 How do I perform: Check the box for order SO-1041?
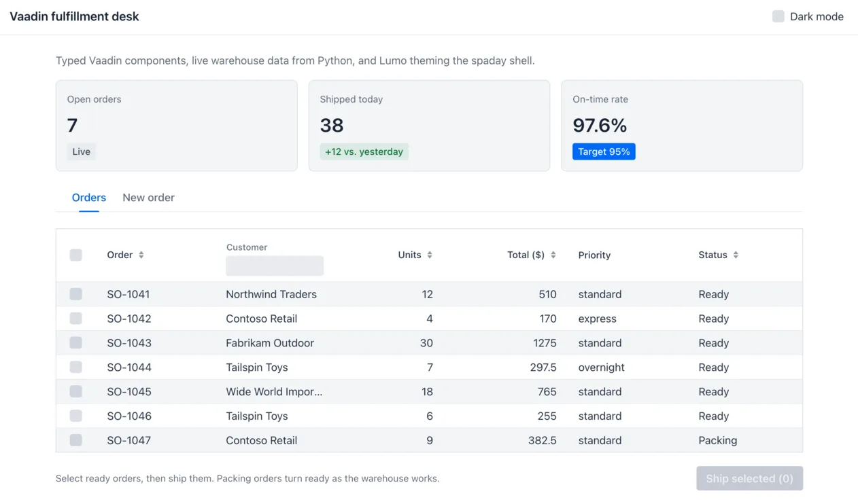75,294
